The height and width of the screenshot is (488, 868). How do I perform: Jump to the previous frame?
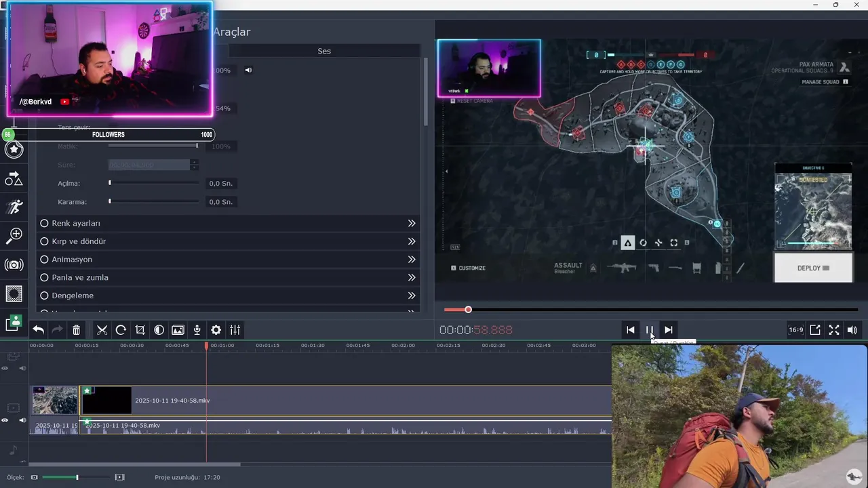click(631, 330)
